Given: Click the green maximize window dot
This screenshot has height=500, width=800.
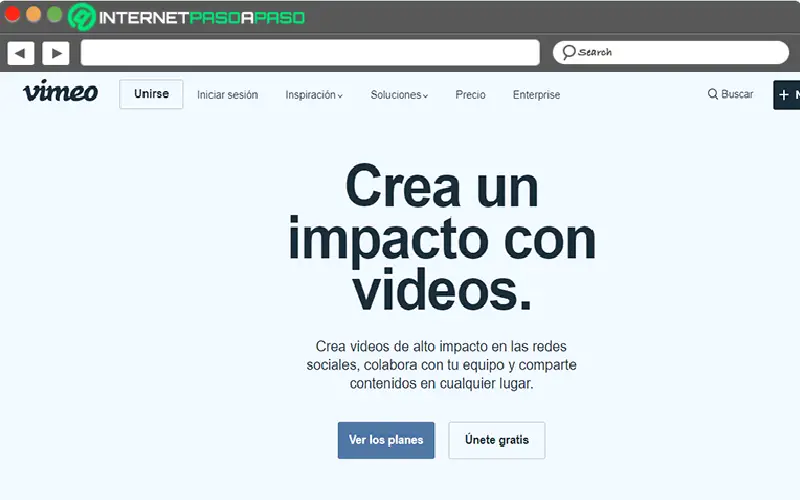Looking at the screenshot, I should coord(55,14).
